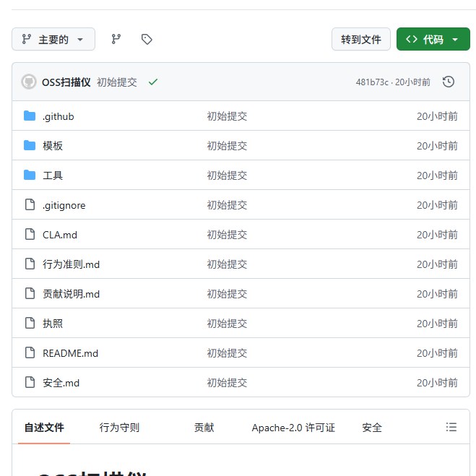Switch to the Apache-2.0 许可证 tab

[x=293, y=428]
